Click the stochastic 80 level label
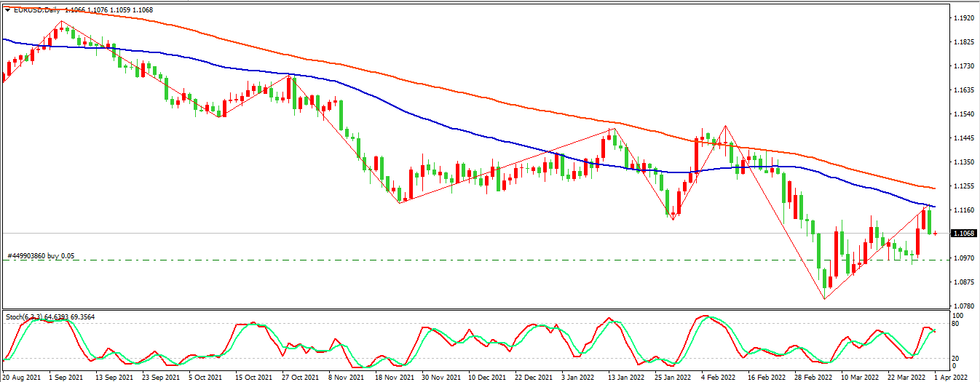This screenshot has width=980, height=382. 957,324
